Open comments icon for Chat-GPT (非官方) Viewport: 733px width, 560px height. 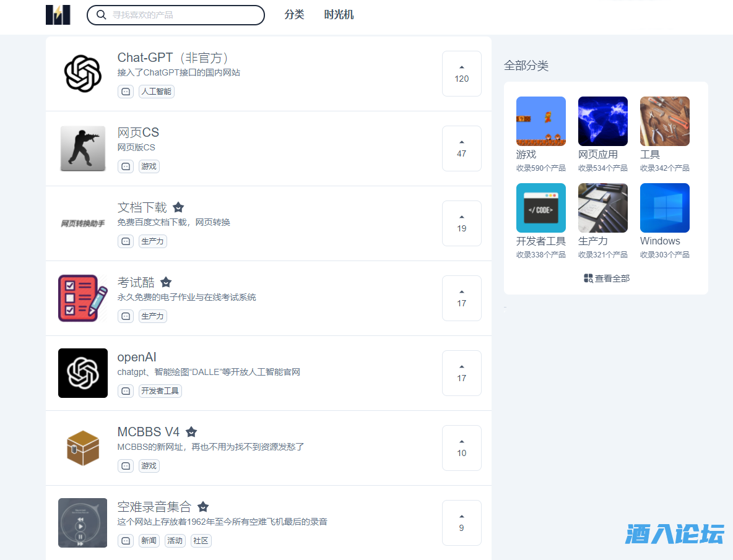(126, 92)
